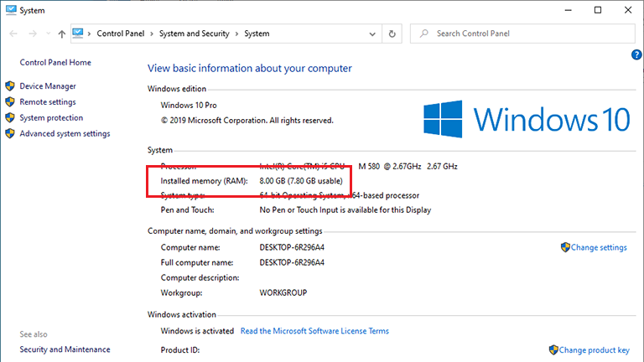Open Help via the blue question mark
644x362 pixels.
click(636, 54)
